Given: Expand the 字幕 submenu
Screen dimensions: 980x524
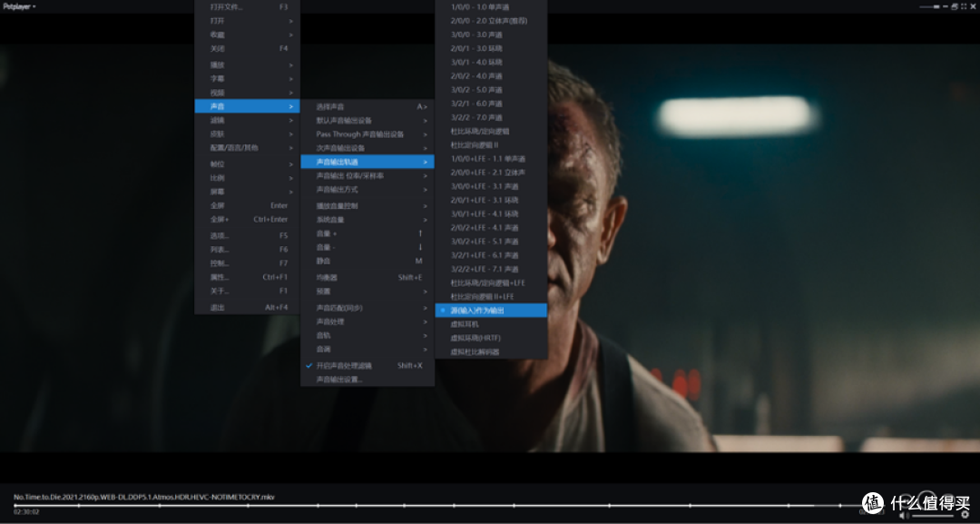Looking at the screenshot, I should [x=247, y=78].
